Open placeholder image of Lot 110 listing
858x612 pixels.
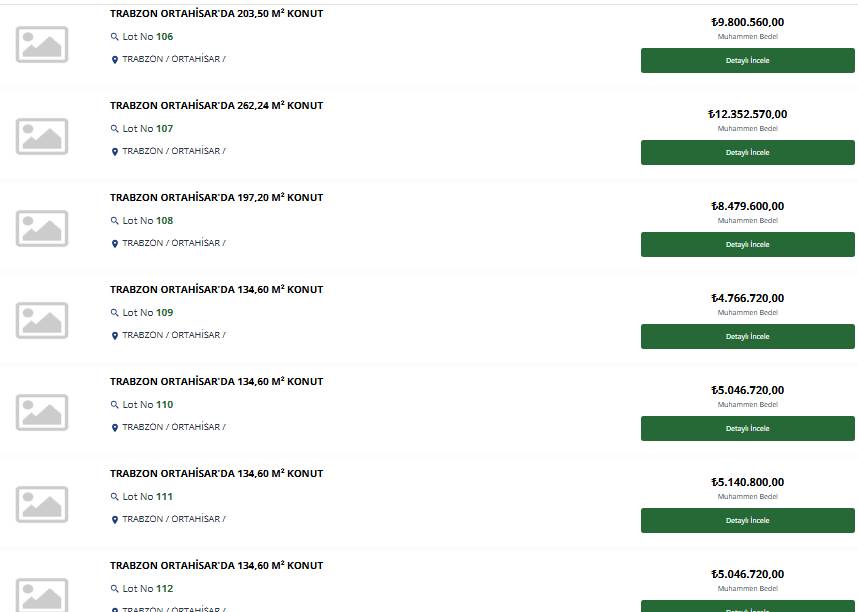42,412
